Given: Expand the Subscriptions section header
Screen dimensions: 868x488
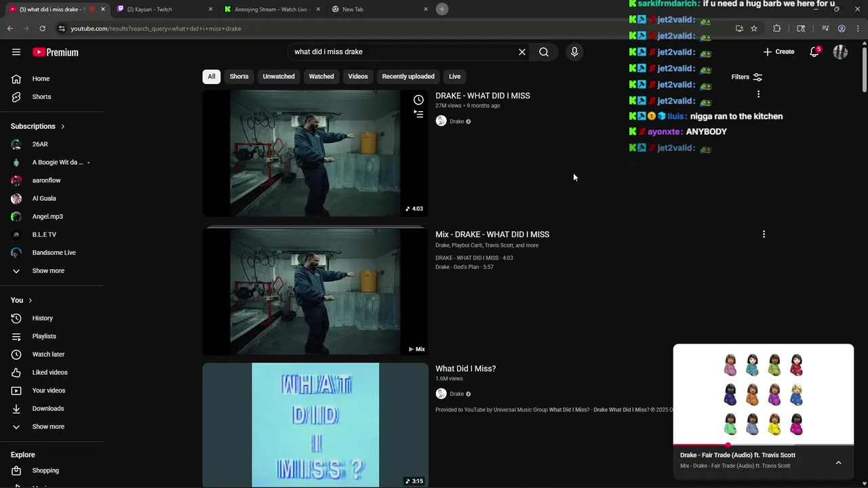Looking at the screenshot, I should coord(38,126).
